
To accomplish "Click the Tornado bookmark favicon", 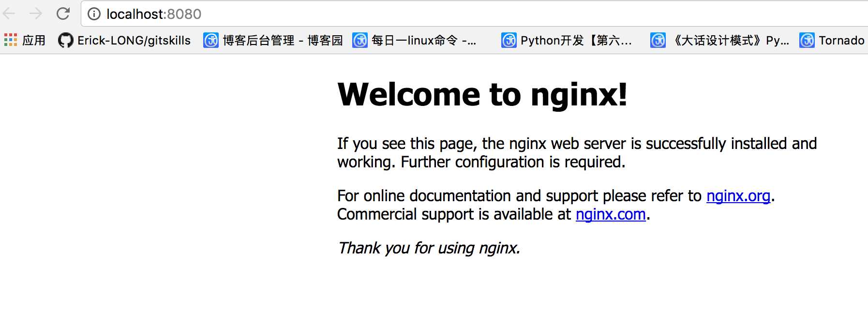I will click(x=807, y=40).
